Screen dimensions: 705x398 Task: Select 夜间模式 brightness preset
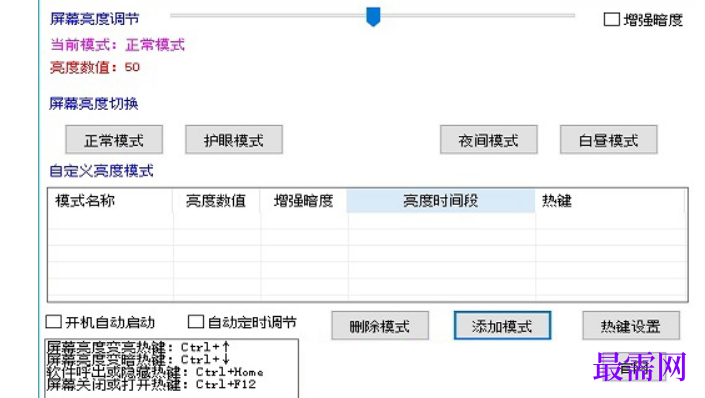488,140
